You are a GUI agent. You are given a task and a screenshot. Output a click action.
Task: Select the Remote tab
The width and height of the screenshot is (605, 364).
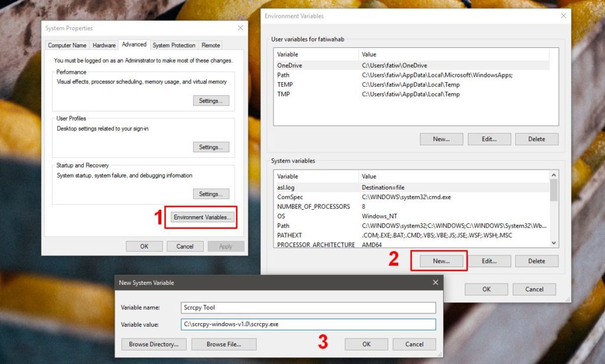click(210, 44)
